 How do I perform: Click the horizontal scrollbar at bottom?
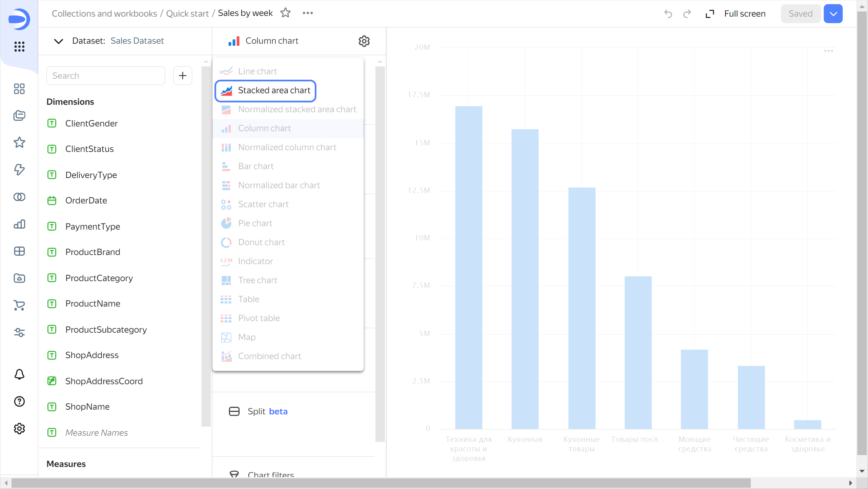381,483
